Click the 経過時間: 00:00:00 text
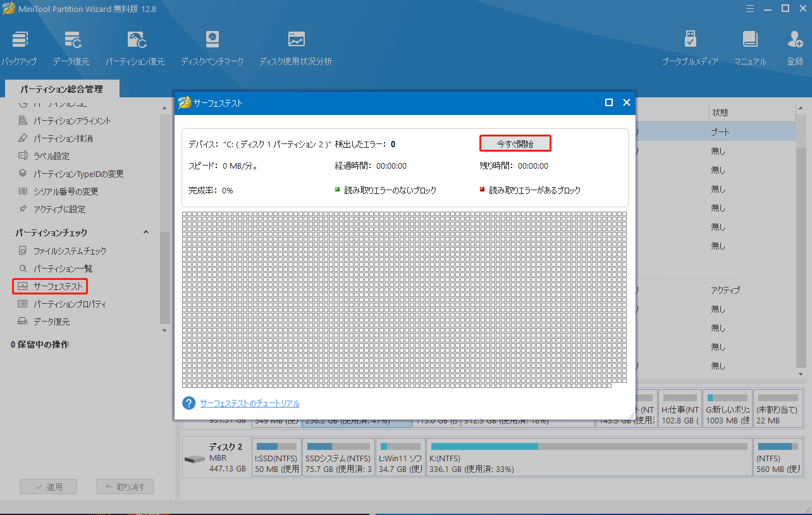Screen dimensions: 812x515 point(371,166)
